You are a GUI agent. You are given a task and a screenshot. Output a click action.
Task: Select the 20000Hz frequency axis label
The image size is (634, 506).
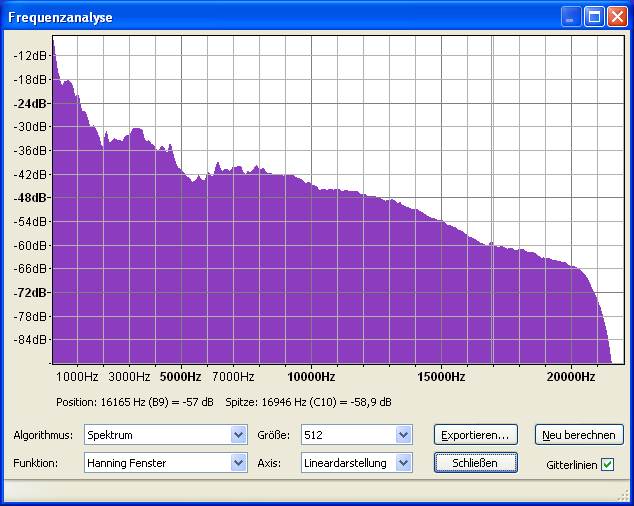[x=570, y=377]
